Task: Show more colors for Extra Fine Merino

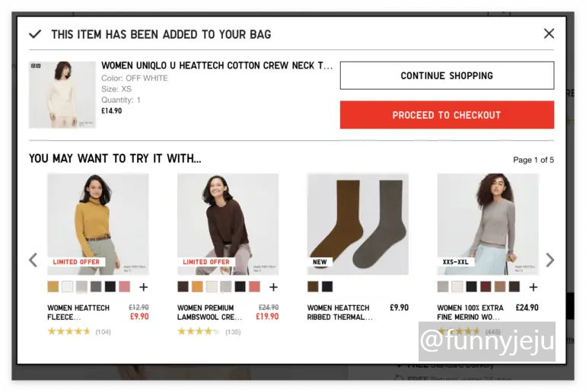Action: (x=533, y=287)
